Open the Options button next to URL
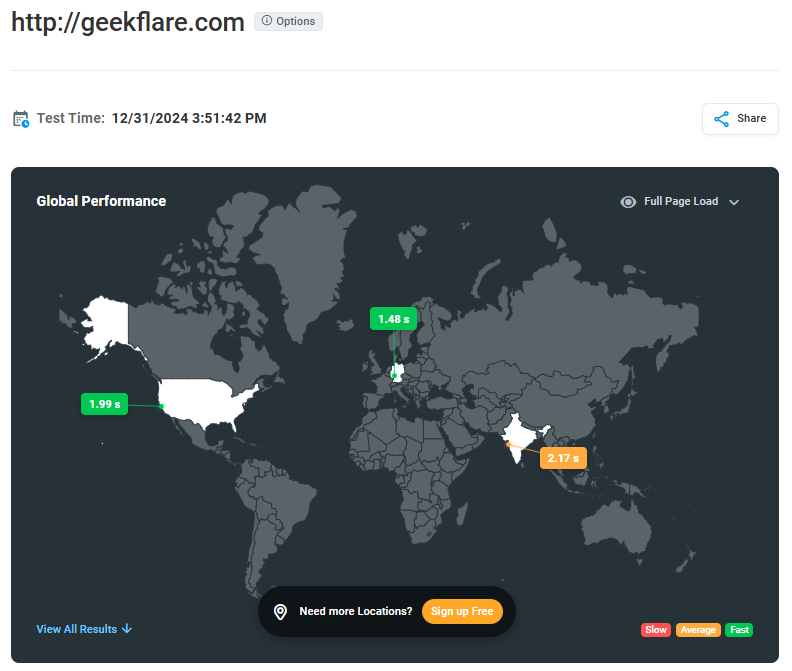Viewport: 792px width, 671px height. (288, 21)
